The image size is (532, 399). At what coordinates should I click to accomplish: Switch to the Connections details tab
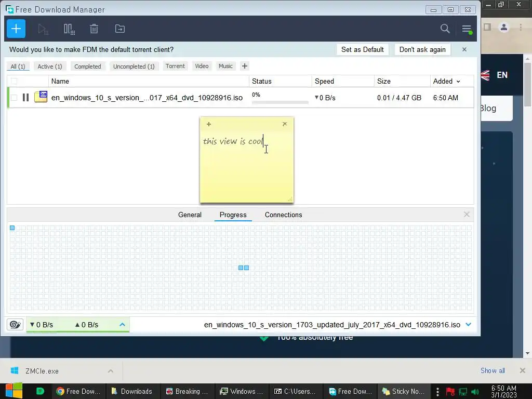coord(284,215)
